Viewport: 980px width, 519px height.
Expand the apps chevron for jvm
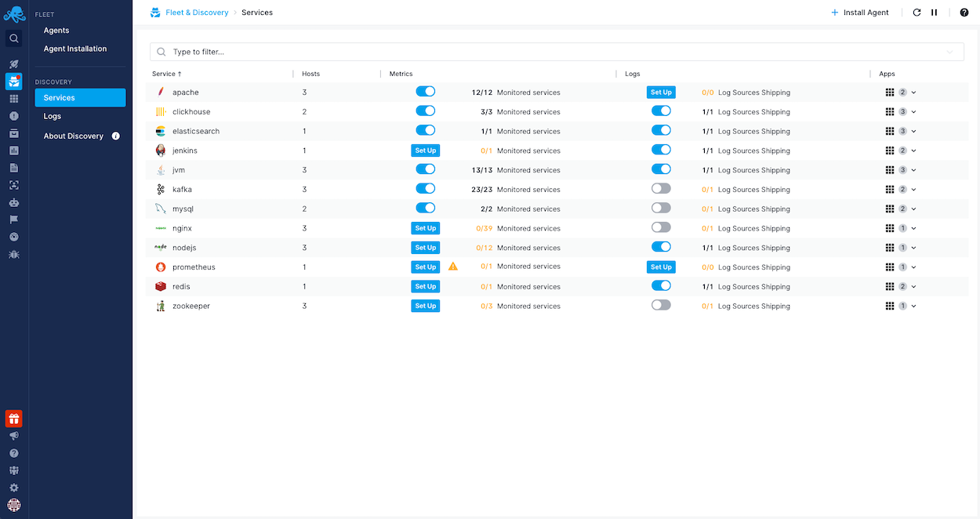914,170
